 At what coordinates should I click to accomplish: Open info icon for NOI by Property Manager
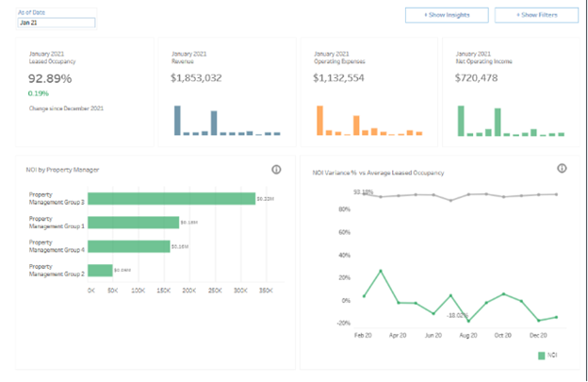click(276, 170)
